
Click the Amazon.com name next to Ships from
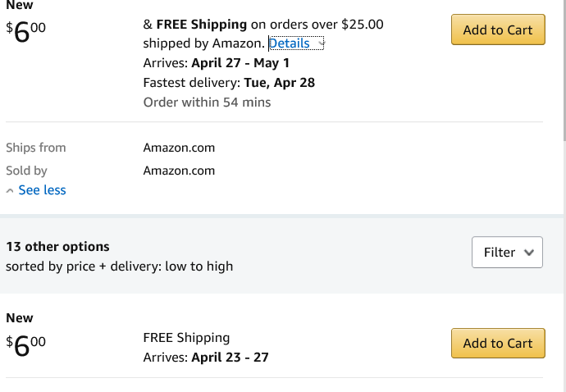click(179, 148)
